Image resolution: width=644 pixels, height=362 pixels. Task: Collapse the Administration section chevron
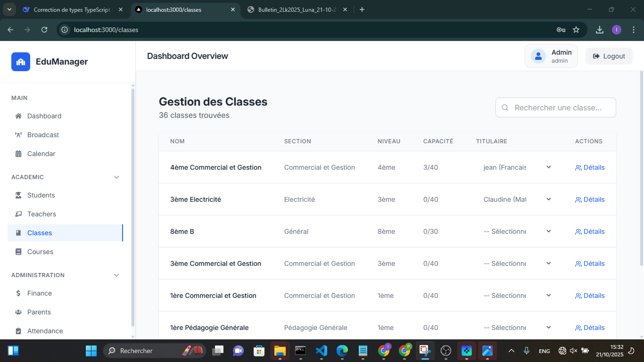click(x=116, y=275)
